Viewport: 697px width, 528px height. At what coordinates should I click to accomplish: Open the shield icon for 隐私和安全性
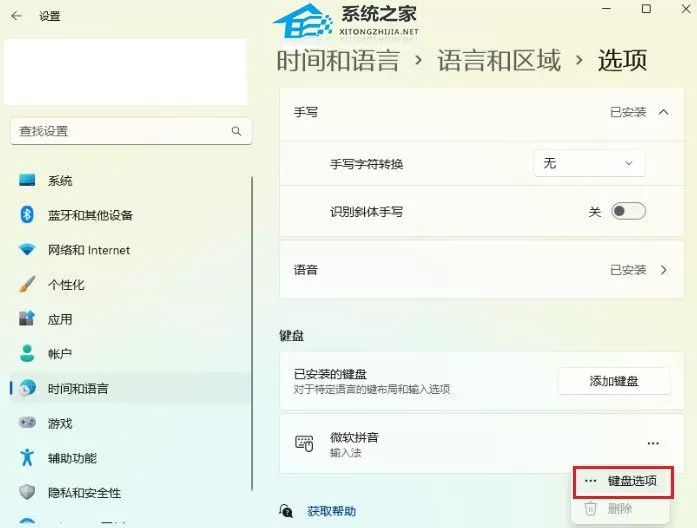click(x=27, y=492)
